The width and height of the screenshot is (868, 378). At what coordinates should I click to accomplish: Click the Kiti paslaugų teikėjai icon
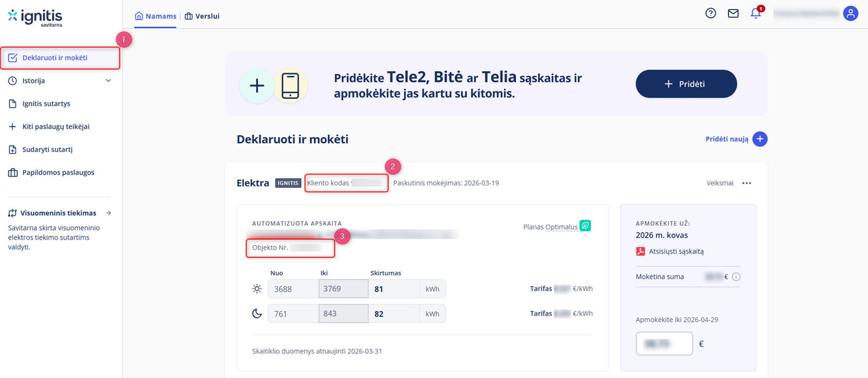pos(13,126)
